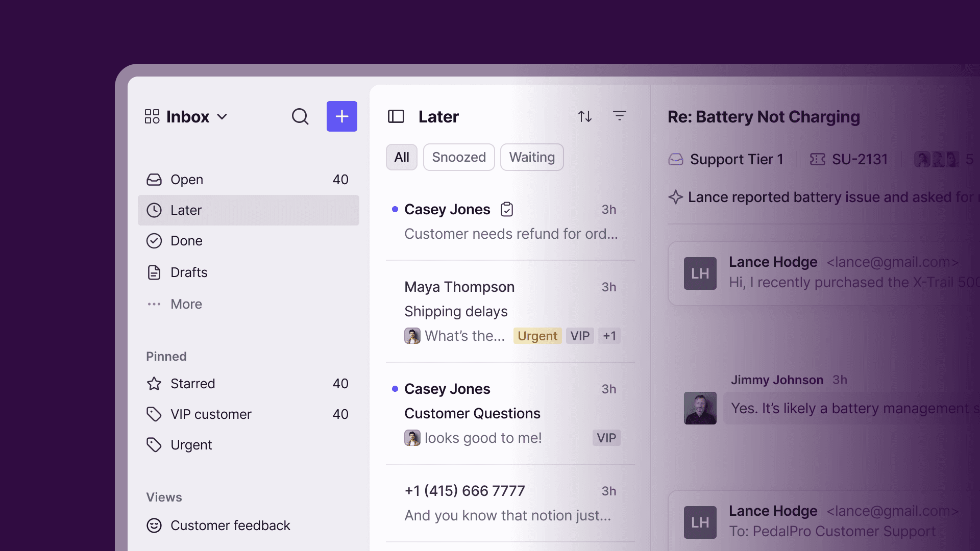Viewport: 980px width, 551px height.
Task: Expand the Inbox dropdown chevron
Action: [x=222, y=117]
